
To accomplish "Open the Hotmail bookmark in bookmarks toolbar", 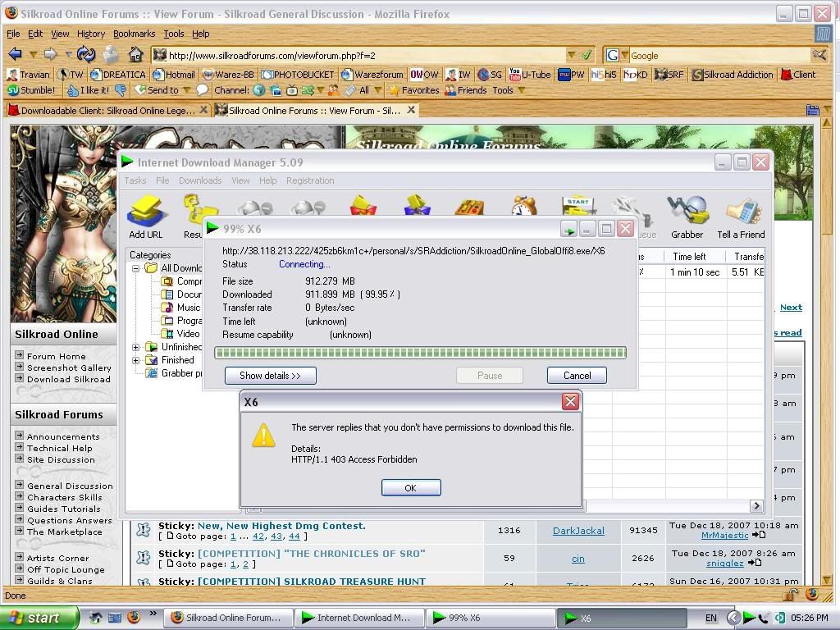I will [173, 75].
